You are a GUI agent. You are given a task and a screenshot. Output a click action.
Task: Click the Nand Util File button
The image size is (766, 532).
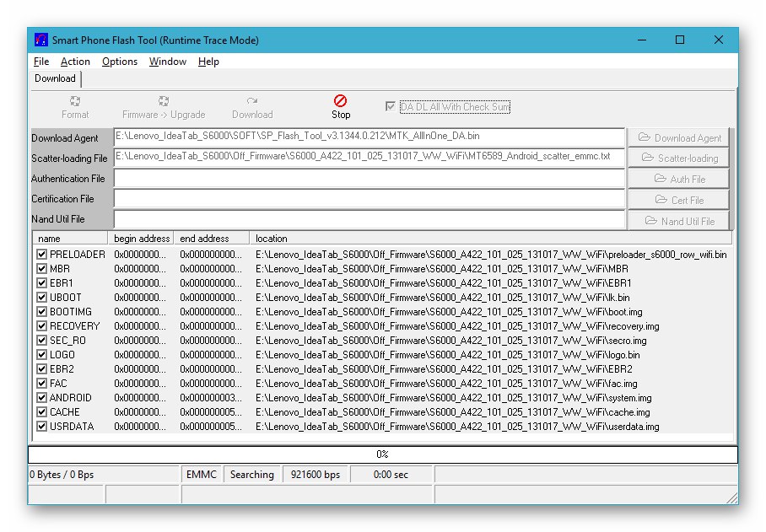point(679,220)
